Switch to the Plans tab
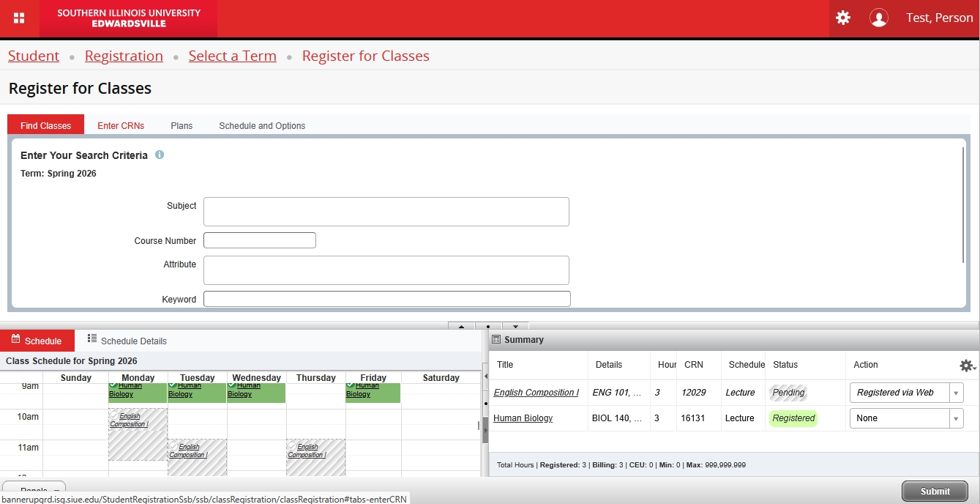 click(182, 126)
